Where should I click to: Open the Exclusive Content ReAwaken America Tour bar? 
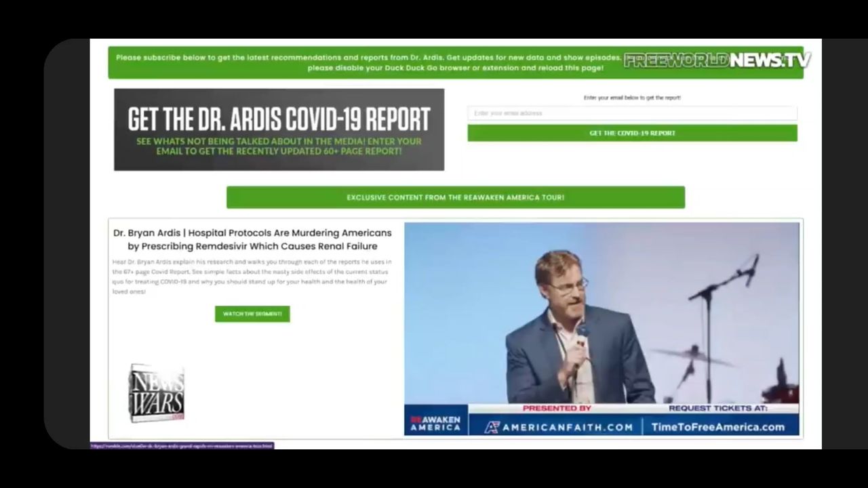(455, 197)
